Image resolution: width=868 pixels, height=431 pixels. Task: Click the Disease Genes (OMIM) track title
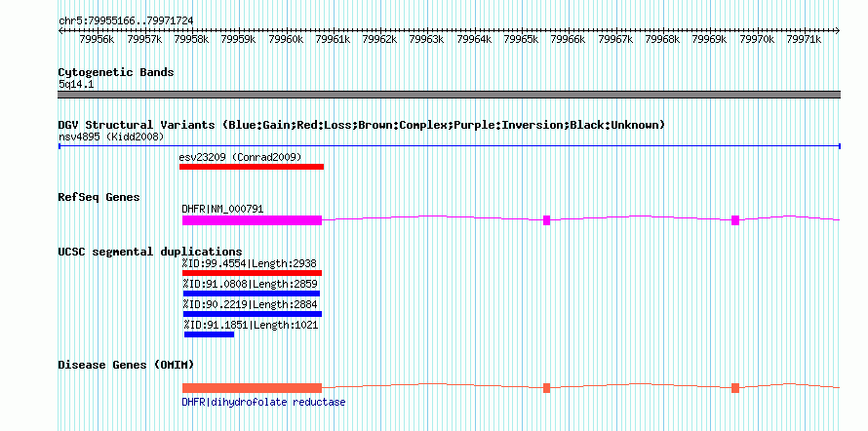pos(126,365)
